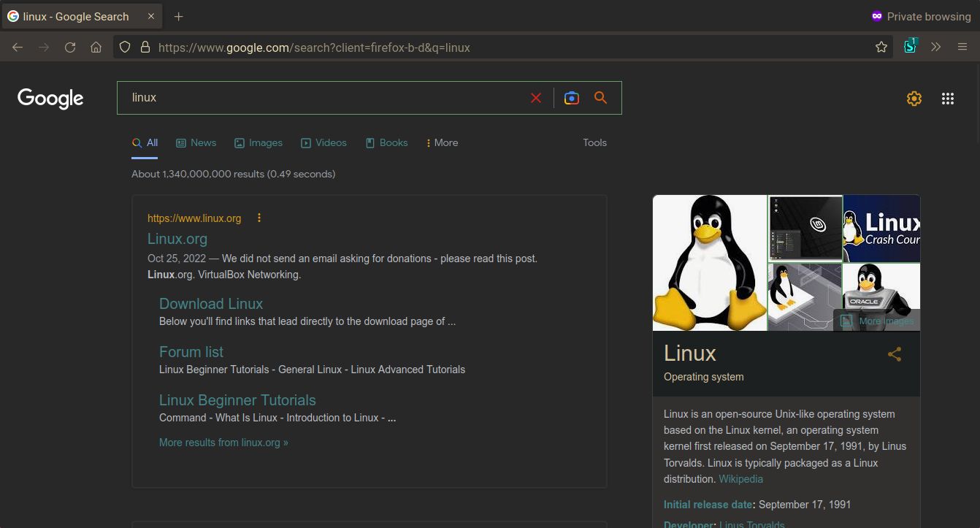Switch to Images results
This screenshot has width=980, height=528.
pos(259,143)
